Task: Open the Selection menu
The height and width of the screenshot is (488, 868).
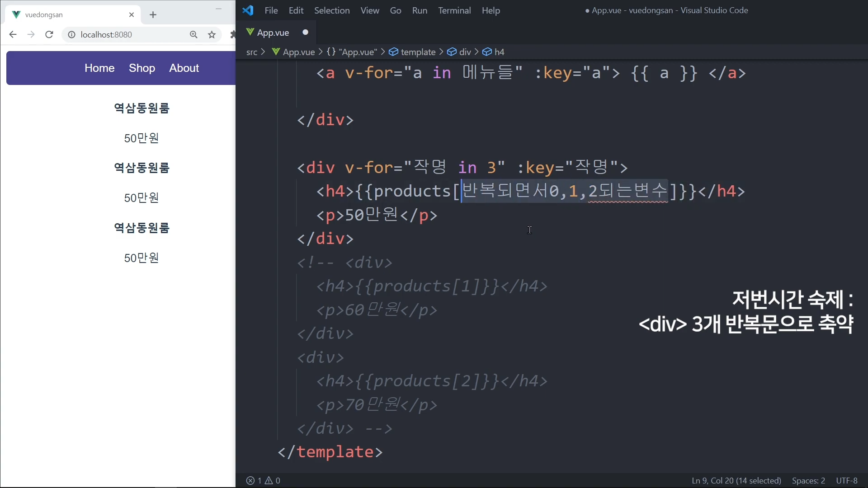Action: coord(331,10)
